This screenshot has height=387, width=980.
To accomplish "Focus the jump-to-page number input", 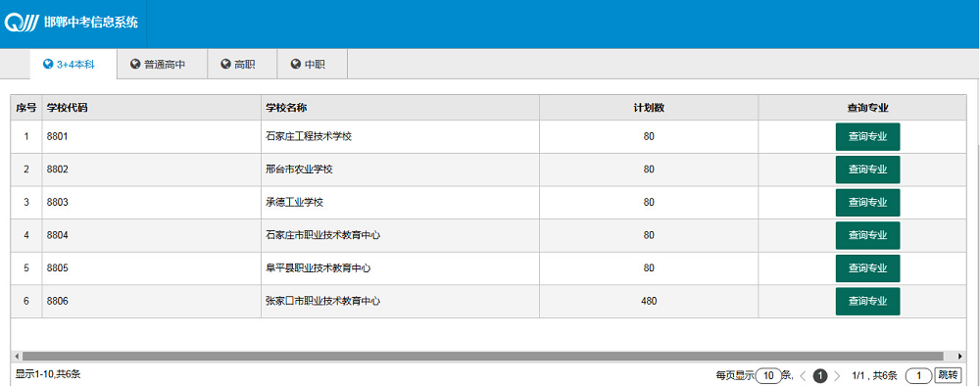I will [919, 376].
